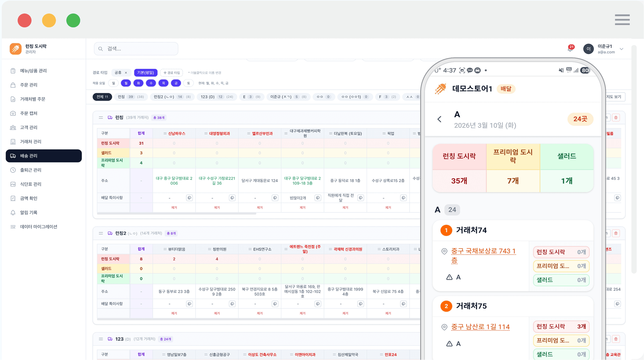This screenshot has width=644, height=360.
Task: Click the search magnifier icon
Action: [x=101, y=49]
